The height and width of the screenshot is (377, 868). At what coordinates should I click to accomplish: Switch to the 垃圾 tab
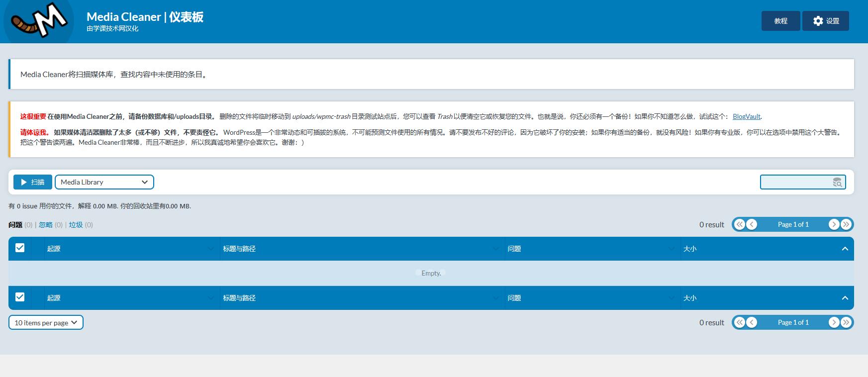point(76,225)
